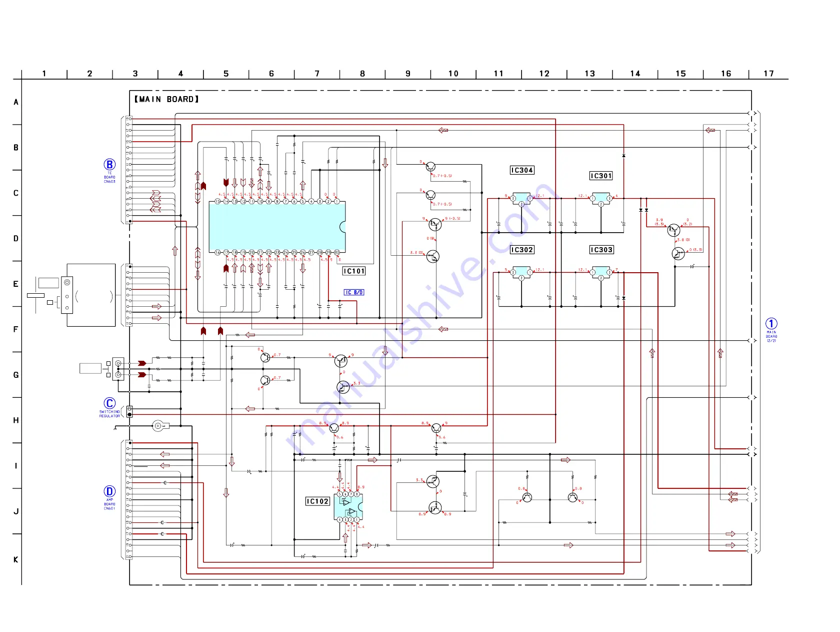Click the large cyan IC101 chip body
This screenshot has width=840, height=632.
[277, 227]
